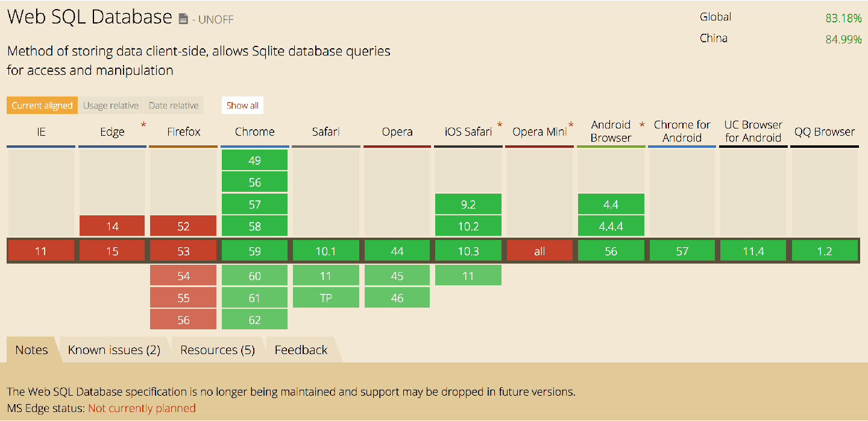Open the Feedback tab
Screen dimensions: 868x421
click(300, 349)
